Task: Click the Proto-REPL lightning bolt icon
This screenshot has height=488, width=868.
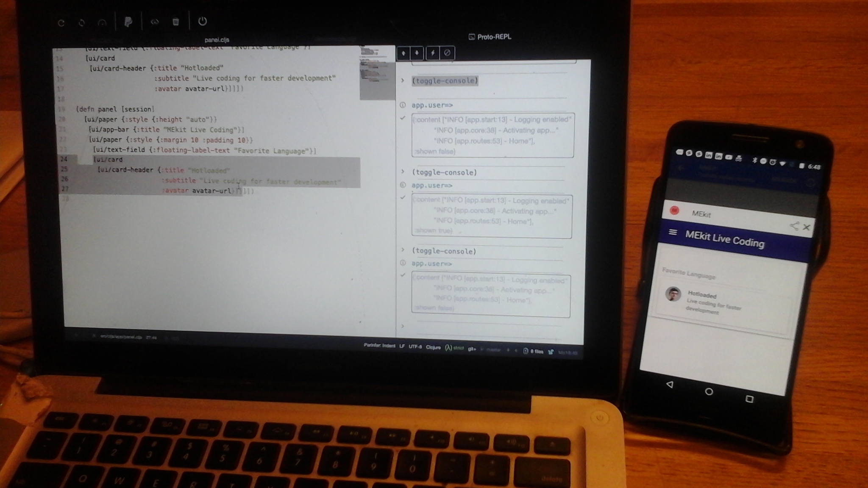Action: coord(433,53)
